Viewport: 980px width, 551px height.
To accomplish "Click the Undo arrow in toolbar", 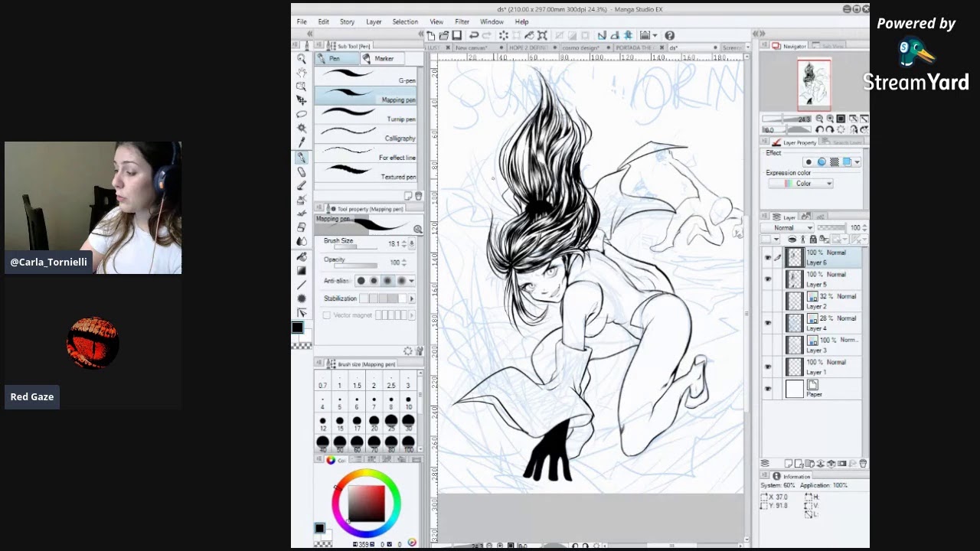I will pos(474,35).
